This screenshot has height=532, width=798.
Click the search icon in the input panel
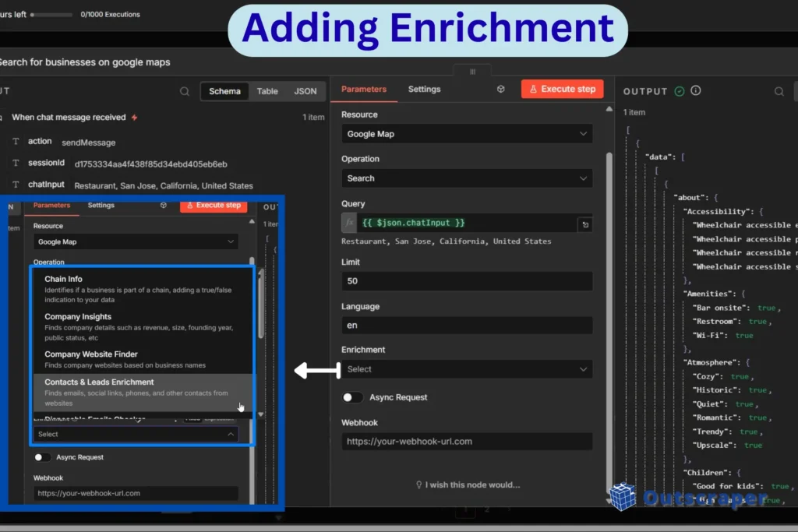tap(183, 90)
